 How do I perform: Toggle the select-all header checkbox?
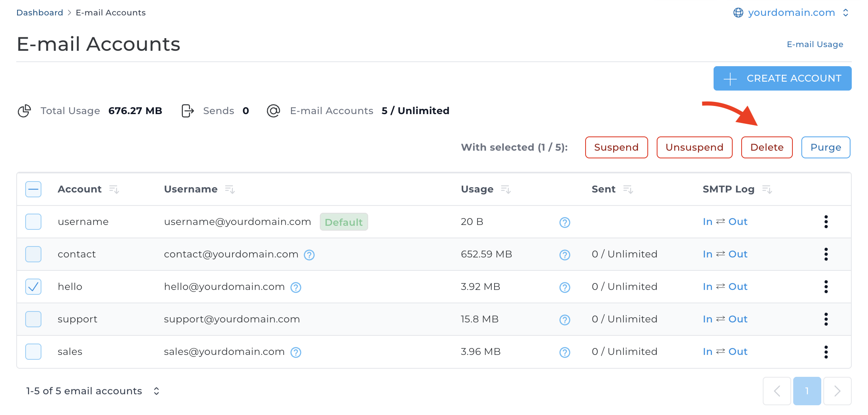tap(33, 189)
